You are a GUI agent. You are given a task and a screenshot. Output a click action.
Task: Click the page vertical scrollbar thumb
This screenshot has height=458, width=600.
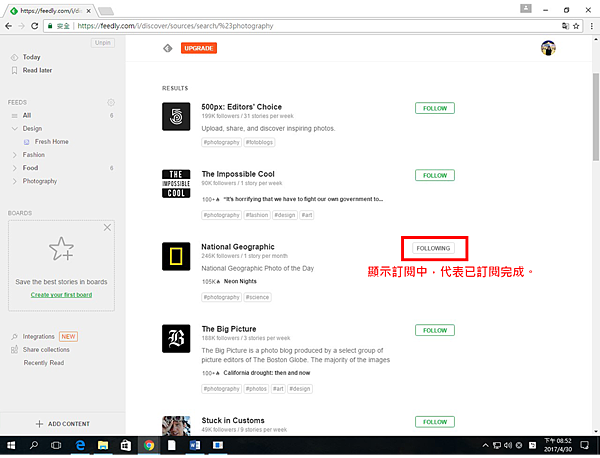pyautogui.click(x=596, y=117)
